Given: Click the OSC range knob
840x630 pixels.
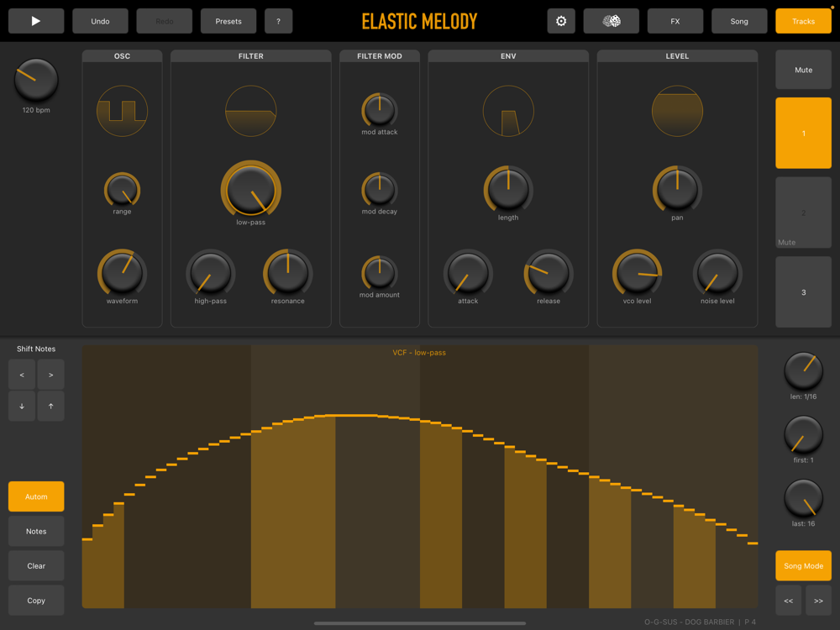Looking at the screenshot, I should click(122, 190).
